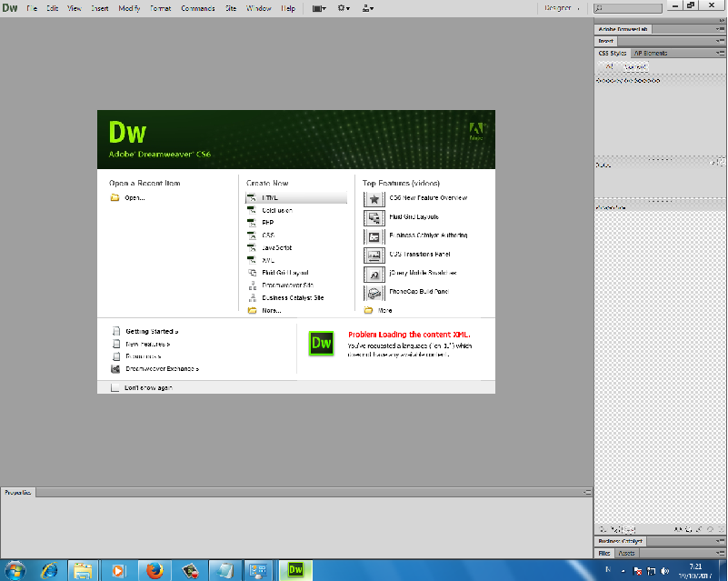Click the Dw application logo in the menu bar

tap(10, 8)
